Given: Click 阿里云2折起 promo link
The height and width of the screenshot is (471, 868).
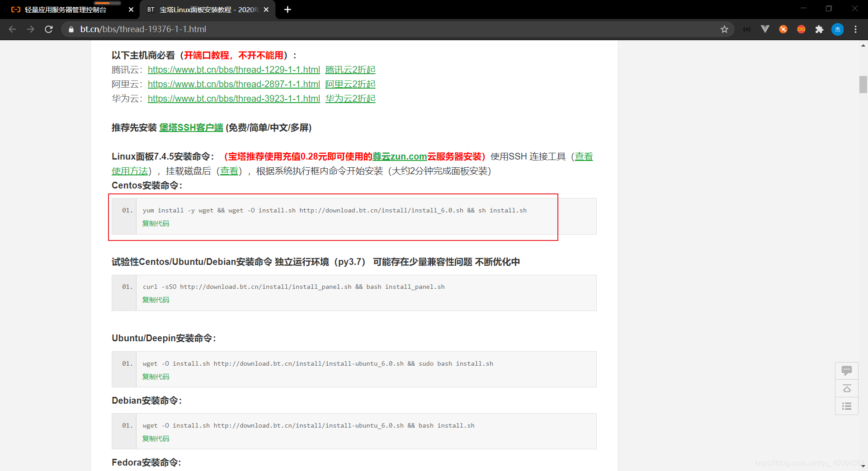Looking at the screenshot, I should [x=350, y=84].
